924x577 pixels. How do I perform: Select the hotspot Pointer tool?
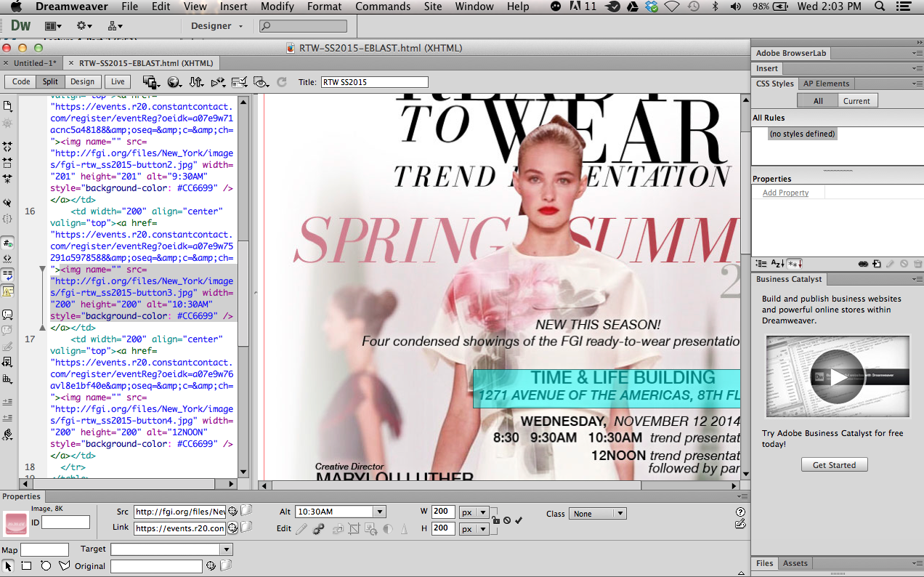click(8, 565)
